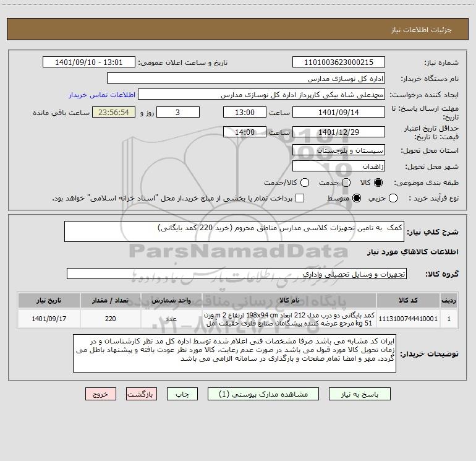
Task: Click the need date cell 1401/09/17
Action: (49, 319)
